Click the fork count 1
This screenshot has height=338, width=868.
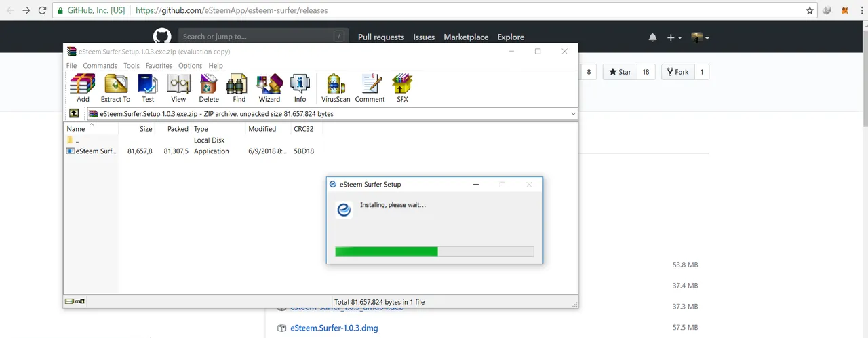(701, 72)
